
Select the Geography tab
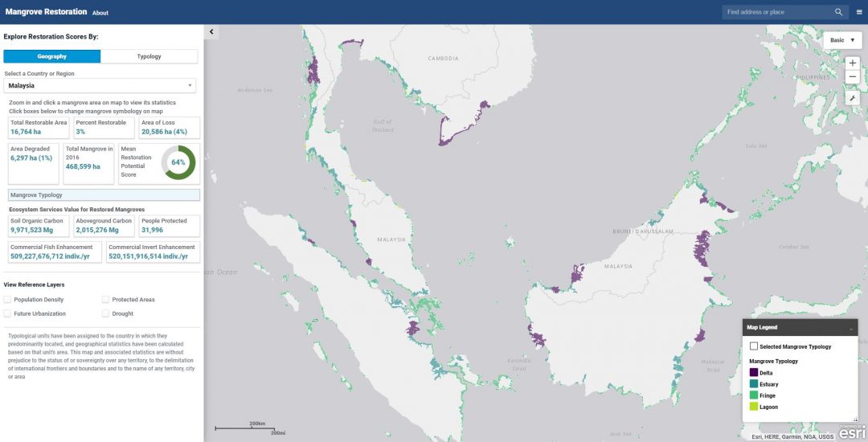(52, 56)
